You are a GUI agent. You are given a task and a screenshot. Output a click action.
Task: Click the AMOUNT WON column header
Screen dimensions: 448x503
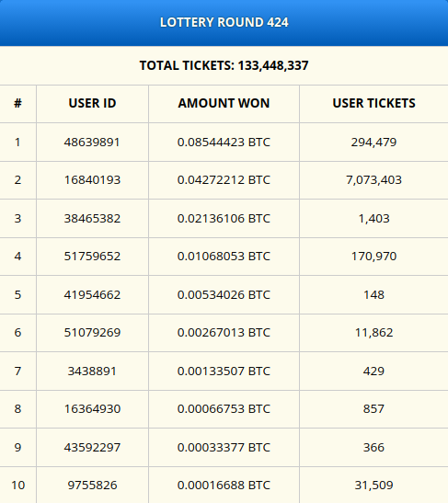point(224,103)
